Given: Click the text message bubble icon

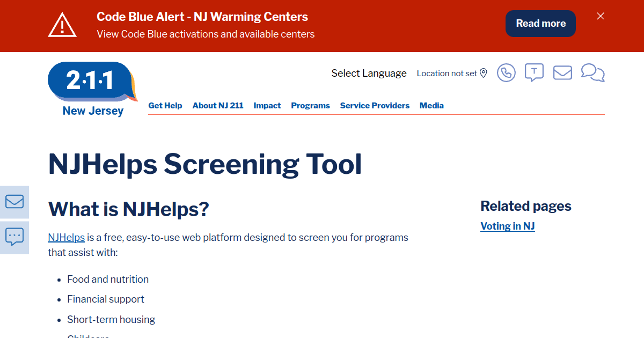Looking at the screenshot, I should pyautogui.click(x=534, y=72).
